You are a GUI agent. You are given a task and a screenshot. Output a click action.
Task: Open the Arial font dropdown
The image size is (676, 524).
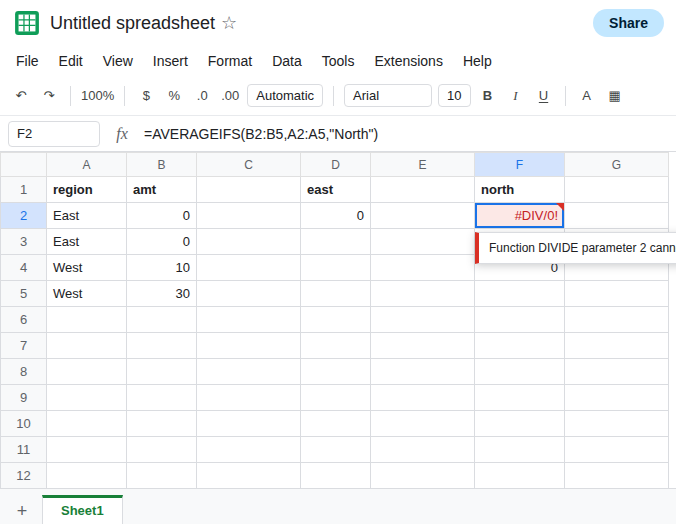point(388,95)
